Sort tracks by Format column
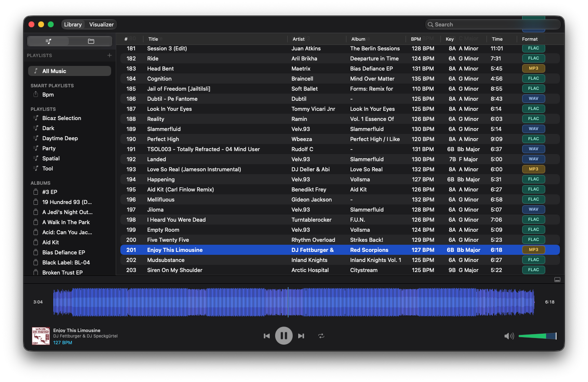The height and width of the screenshot is (382, 588). click(530, 39)
